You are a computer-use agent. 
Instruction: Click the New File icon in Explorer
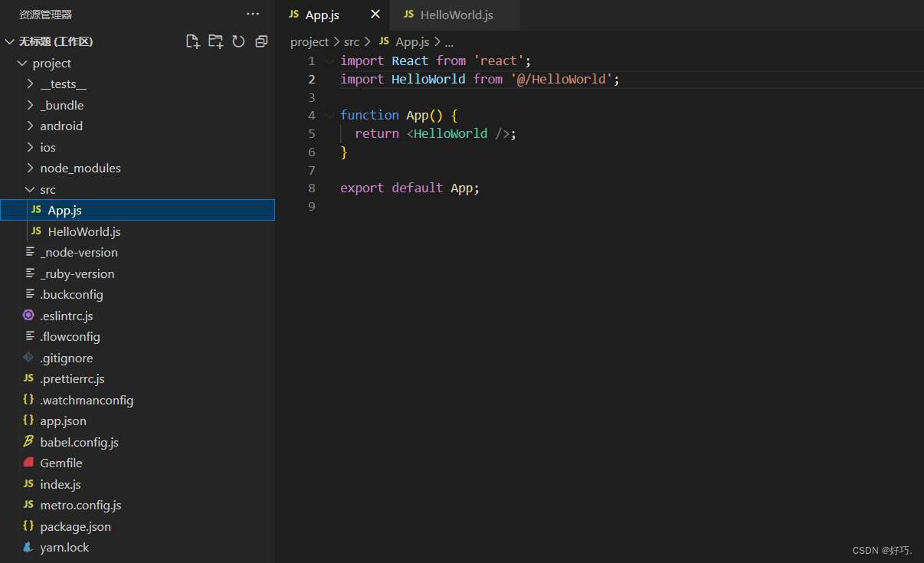[193, 41]
